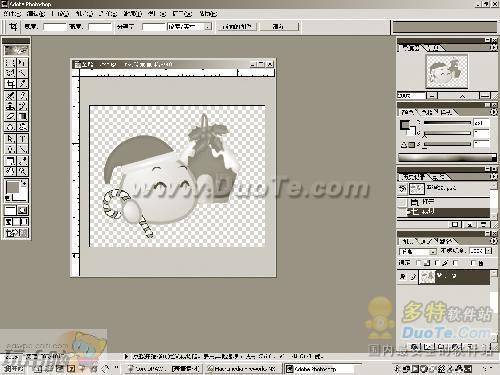Screen dimensions: 500x375
Task: Click the Clear button in options bar
Action: (x=279, y=26)
